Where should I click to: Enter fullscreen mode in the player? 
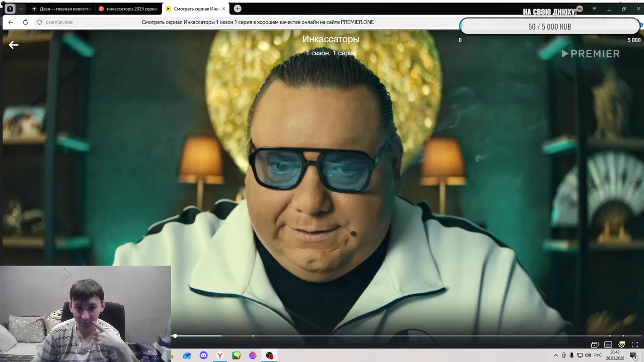635,344
